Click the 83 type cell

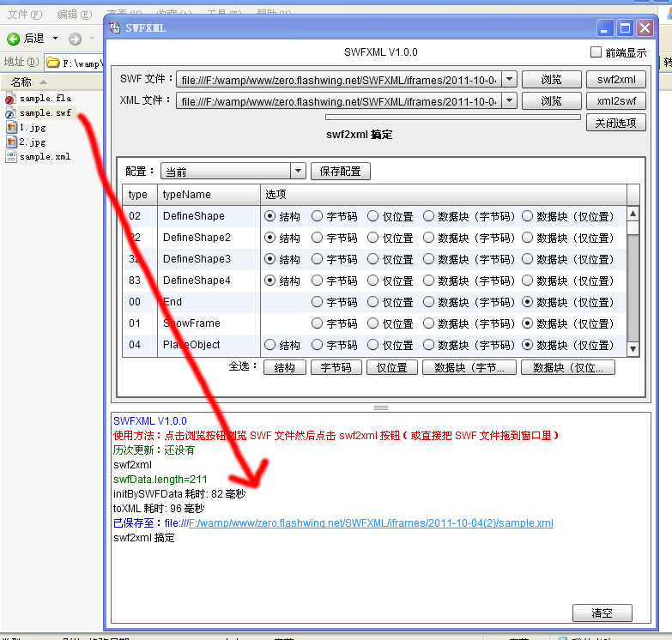pos(140,281)
